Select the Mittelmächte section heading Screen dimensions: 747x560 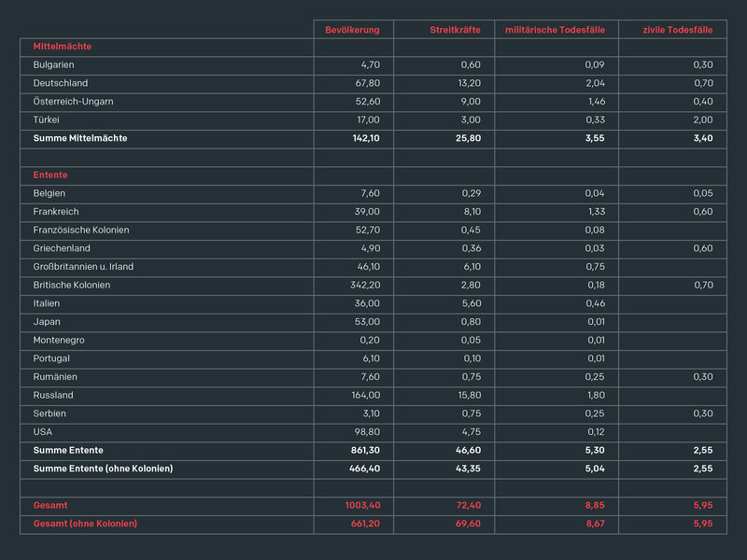pos(62,47)
